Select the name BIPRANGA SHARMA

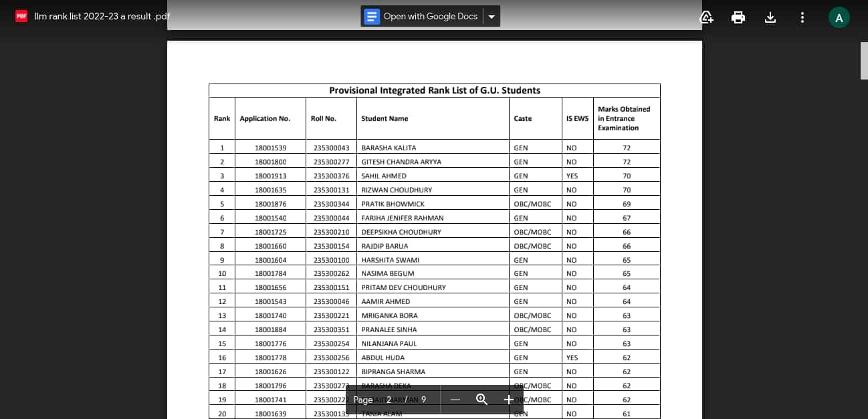[x=393, y=372]
